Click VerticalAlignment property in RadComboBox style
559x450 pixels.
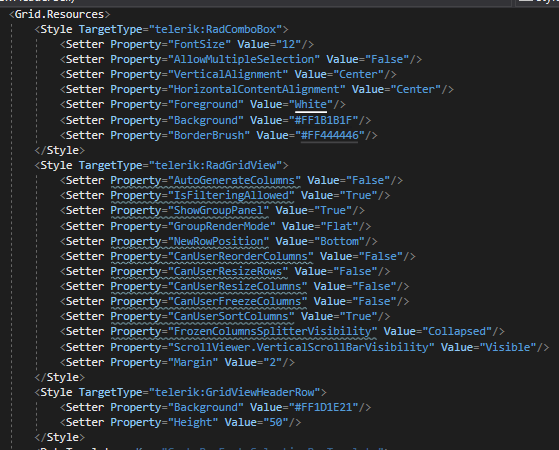228,74
